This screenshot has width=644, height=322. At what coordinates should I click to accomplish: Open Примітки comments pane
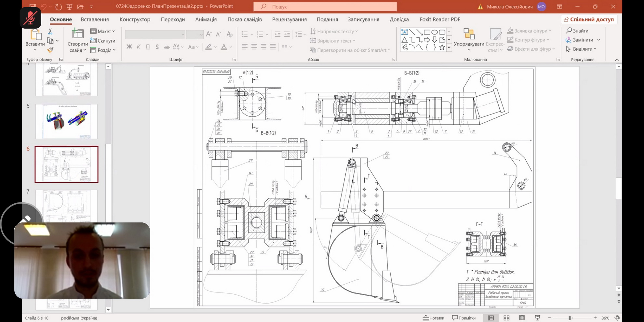click(x=464, y=318)
